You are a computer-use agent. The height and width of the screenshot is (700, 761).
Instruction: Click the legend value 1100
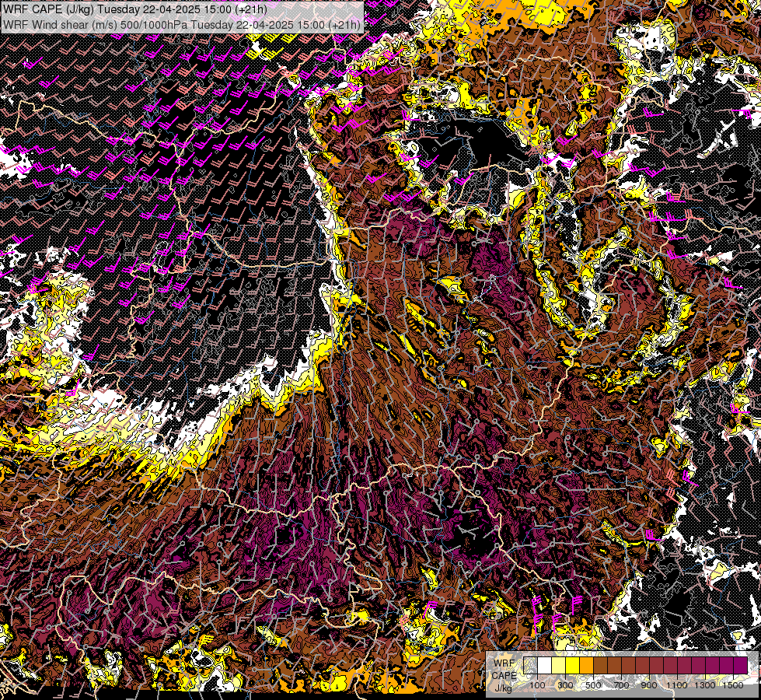(x=677, y=685)
